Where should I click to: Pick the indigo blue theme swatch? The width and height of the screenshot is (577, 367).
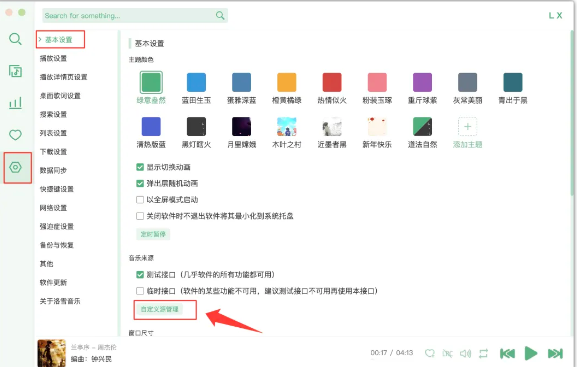(x=151, y=127)
